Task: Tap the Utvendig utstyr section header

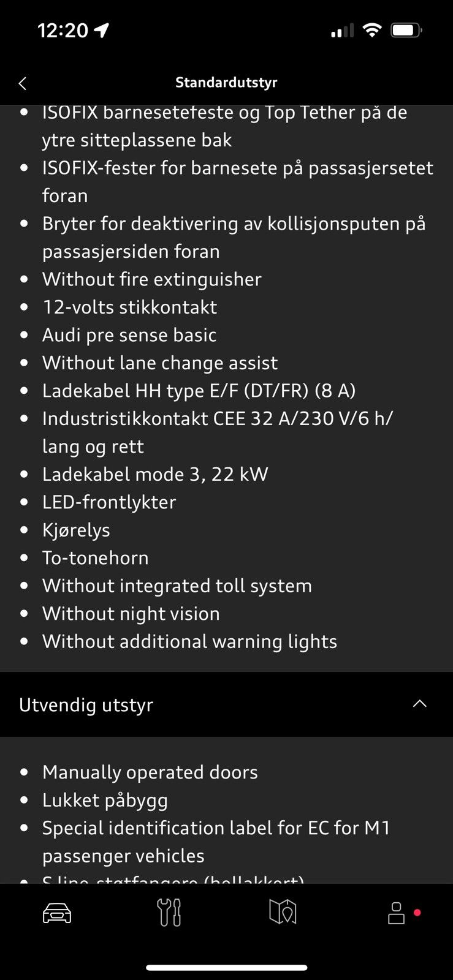Action: point(226,704)
